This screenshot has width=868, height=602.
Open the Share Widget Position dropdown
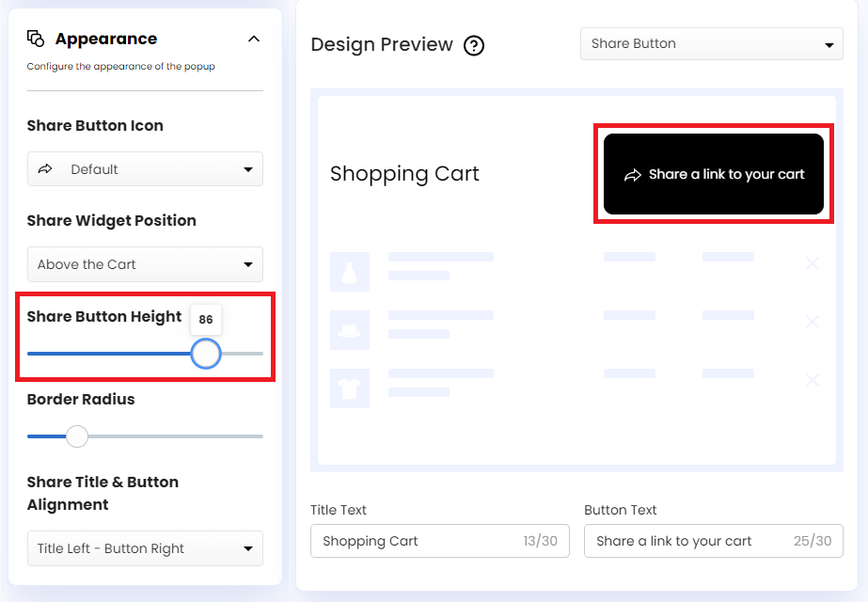pos(145,264)
